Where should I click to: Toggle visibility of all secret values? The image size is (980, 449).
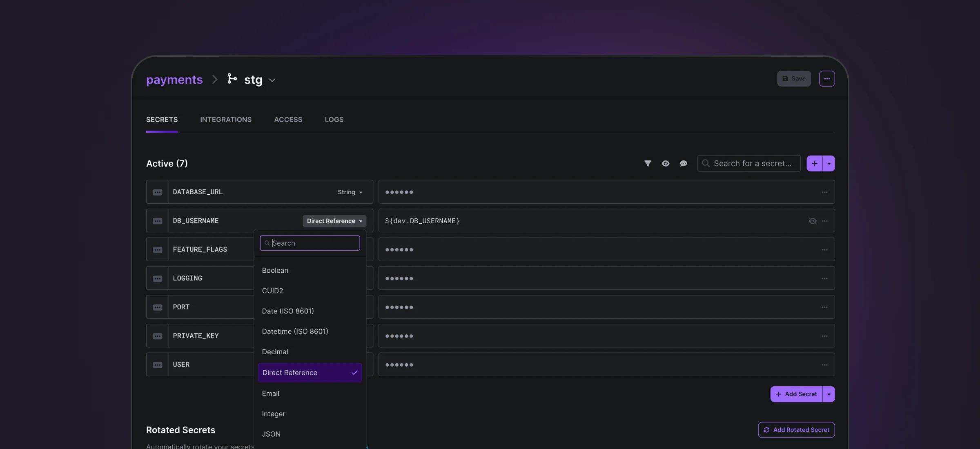point(666,163)
